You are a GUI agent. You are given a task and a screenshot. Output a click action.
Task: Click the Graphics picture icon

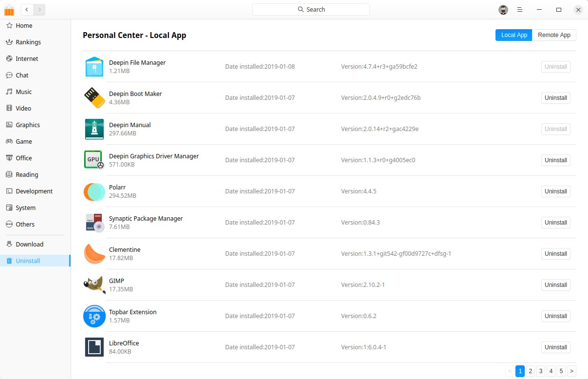[9, 125]
